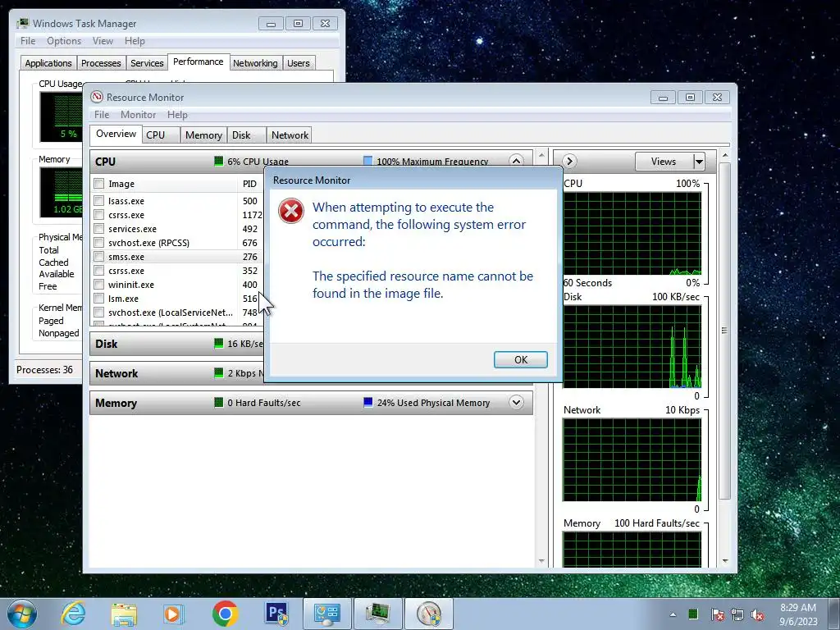The height and width of the screenshot is (630, 840).
Task: Click Resource Monitor title bar icon
Action: (x=97, y=97)
